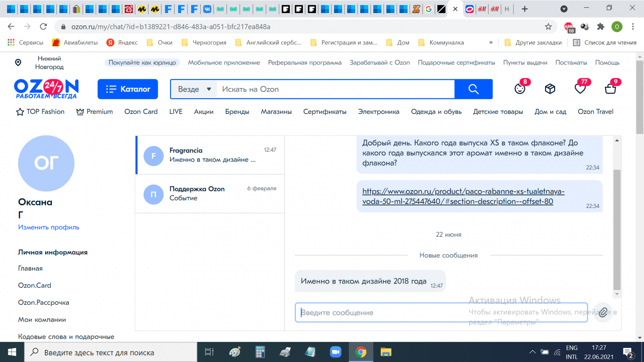Focus the Искать на Ozon search field
The image size is (644, 362).
[336, 89]
